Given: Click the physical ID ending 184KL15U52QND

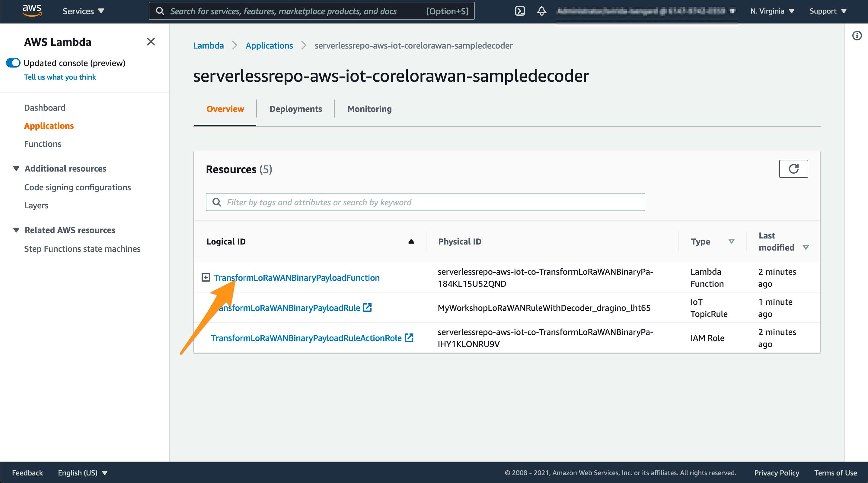Looking at the screenshot, I should pyautogui.click(x=545, y=278).
